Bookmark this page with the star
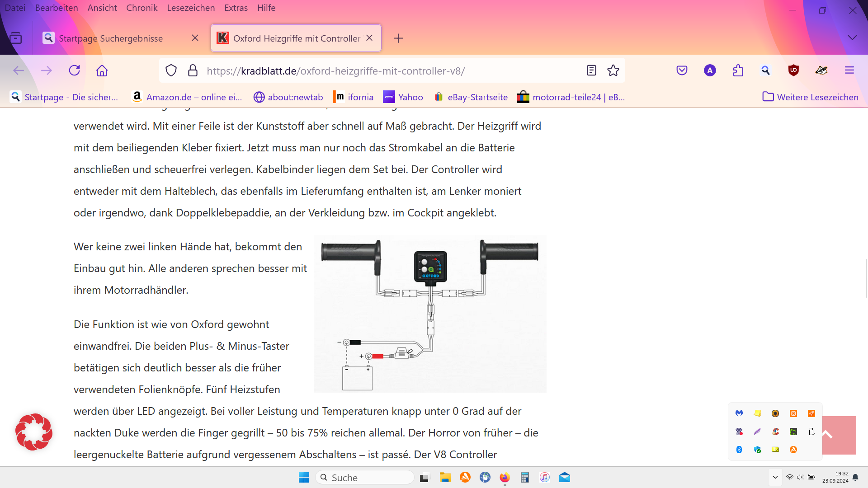The image size is (868, 488). pyautogui.click(x=613, y=70)
